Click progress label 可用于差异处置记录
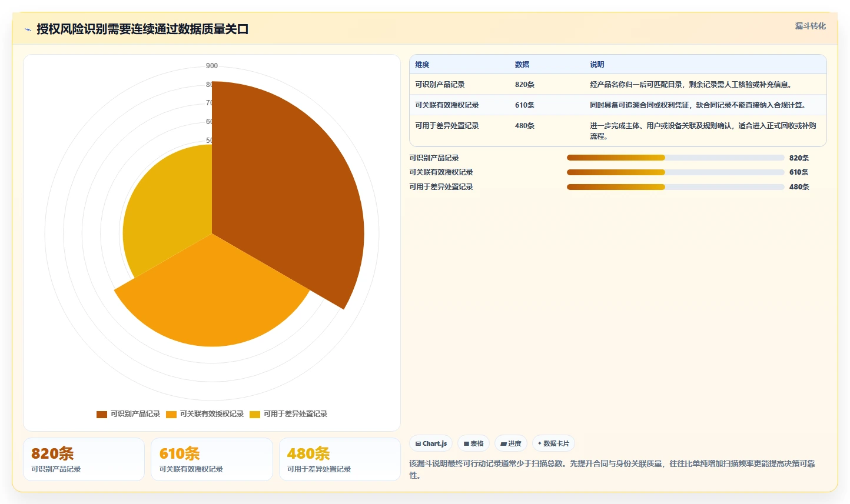Viewport: 850px width, 504px height. pyautogui.click(x=441, y=187)
